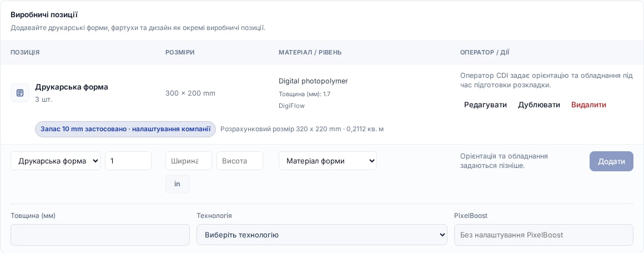Open Редагувати for the Друкарська форма item
The width and height of the screenshot is (644, 253).
(485, 105)
